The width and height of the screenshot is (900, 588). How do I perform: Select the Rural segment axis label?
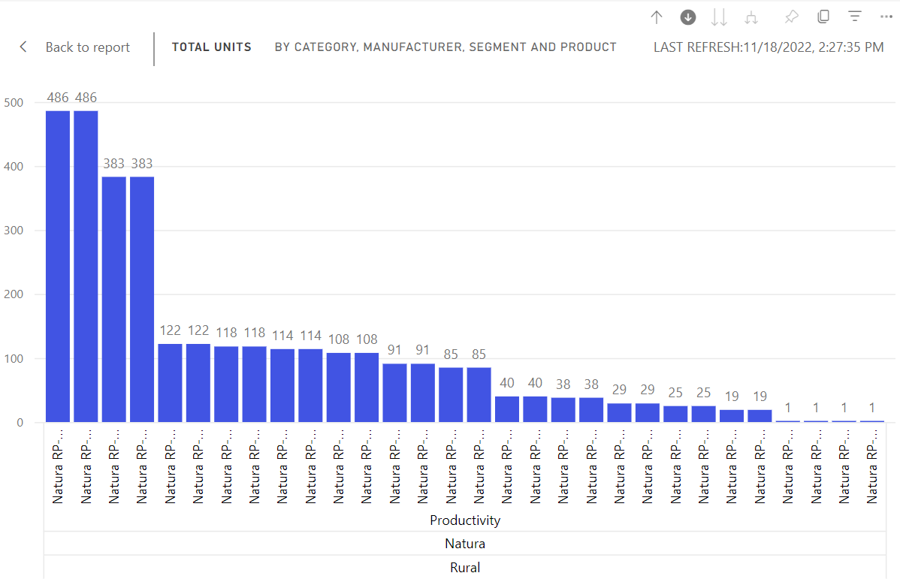pos(465,568)
